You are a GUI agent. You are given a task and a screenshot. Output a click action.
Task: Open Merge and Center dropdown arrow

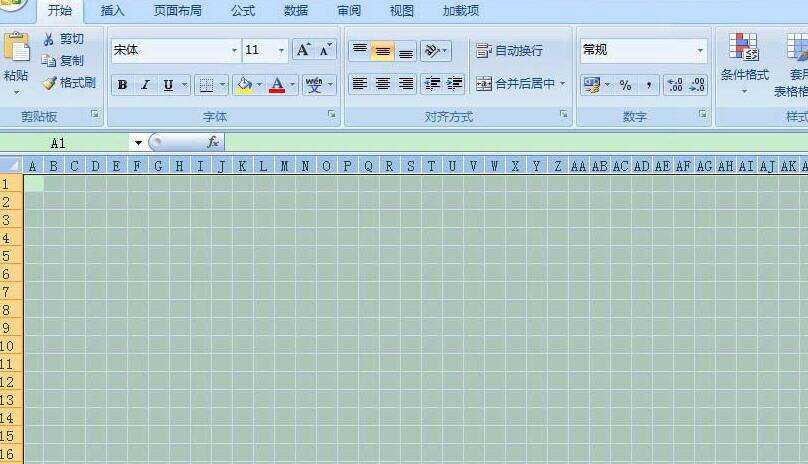pyautogui.click(x=563, y=84)
